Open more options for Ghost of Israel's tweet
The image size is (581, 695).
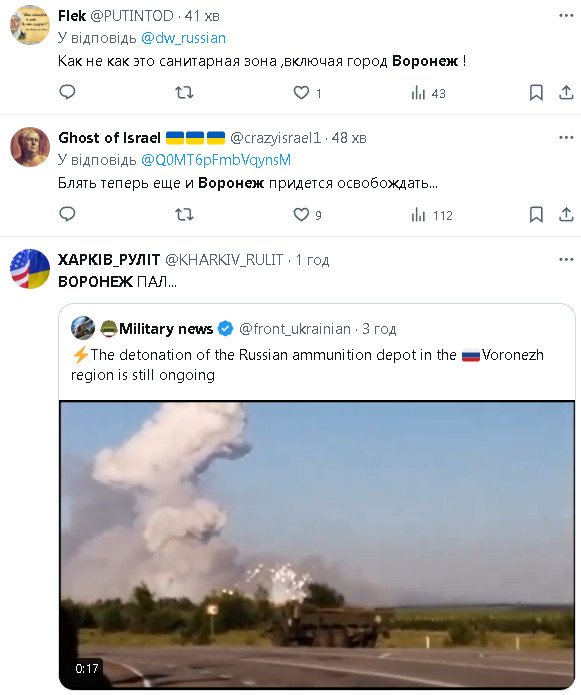click(566, 137)
